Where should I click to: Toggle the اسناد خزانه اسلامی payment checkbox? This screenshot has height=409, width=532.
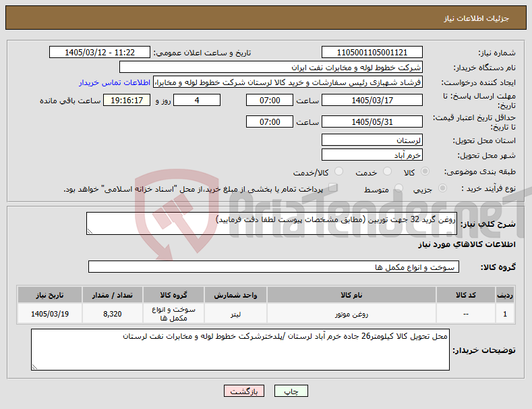[333, 188]
